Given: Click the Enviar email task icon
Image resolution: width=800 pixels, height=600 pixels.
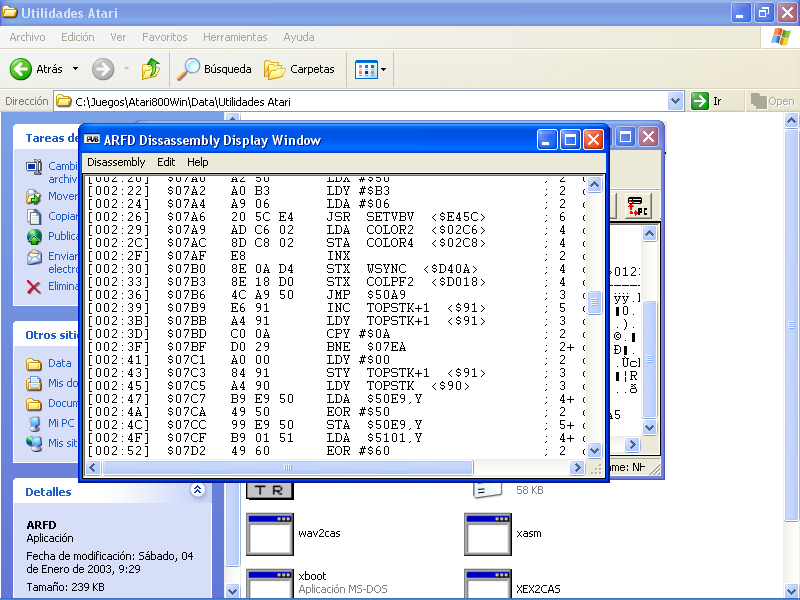Looking at the screenshot, I should click(34, 257).
